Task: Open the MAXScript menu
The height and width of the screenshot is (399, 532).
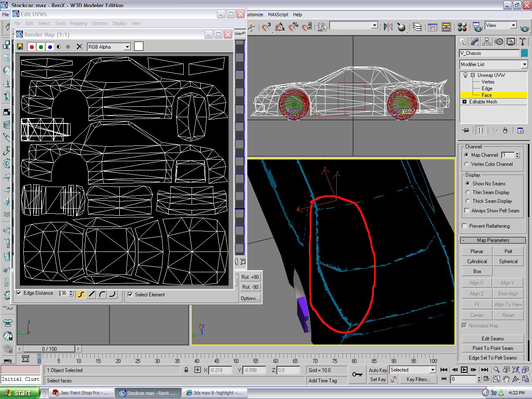Action: coord(278,15)
